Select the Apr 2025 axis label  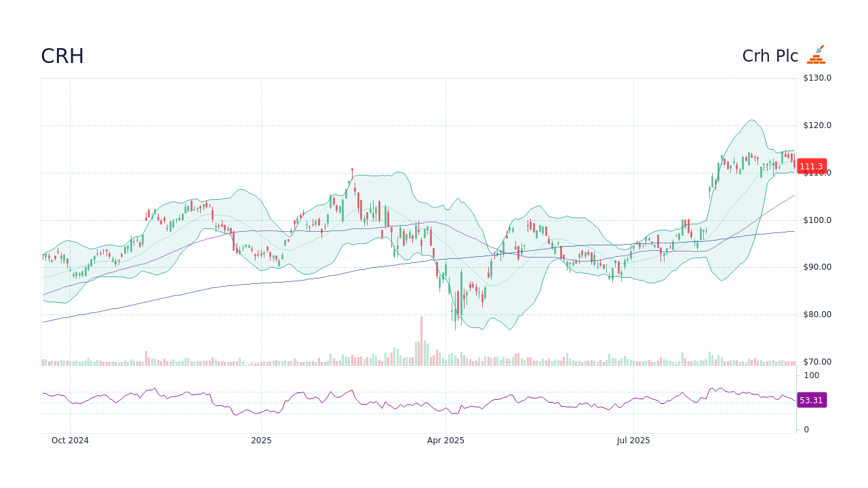pyautogui.click(x=446, y=440)
